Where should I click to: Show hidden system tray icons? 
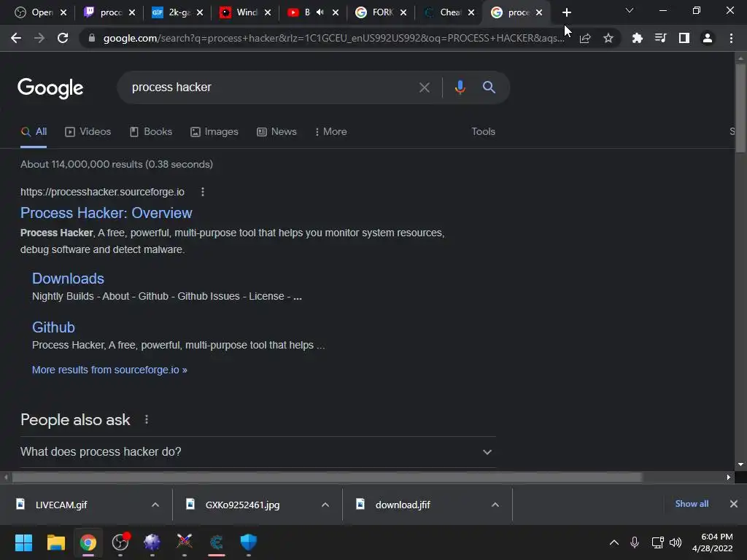[614, 542]
